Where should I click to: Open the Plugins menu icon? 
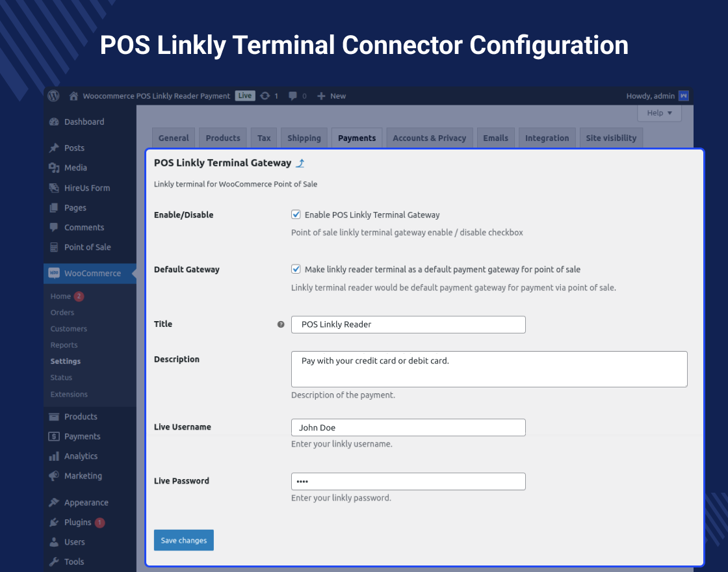point(55,522)
